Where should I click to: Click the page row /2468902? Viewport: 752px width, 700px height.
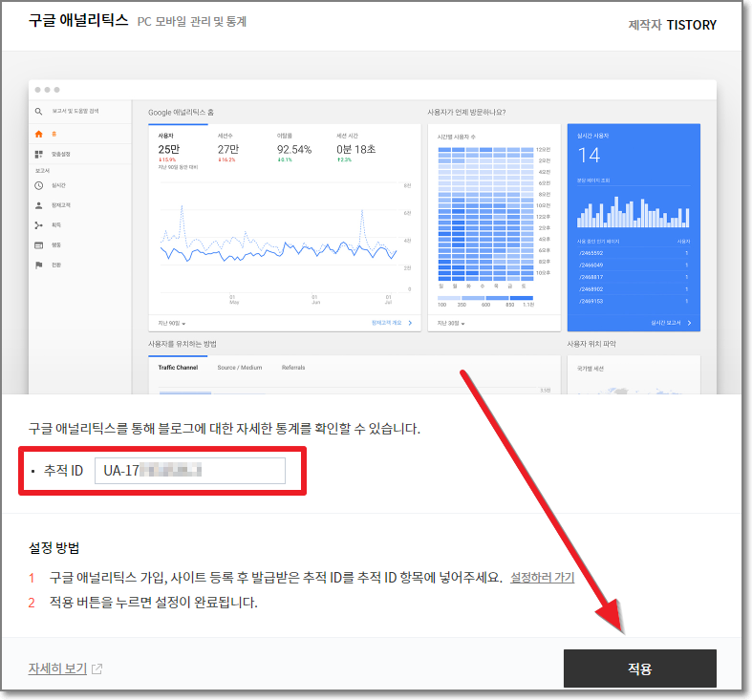pyautogui.click(x=634, y=288)
